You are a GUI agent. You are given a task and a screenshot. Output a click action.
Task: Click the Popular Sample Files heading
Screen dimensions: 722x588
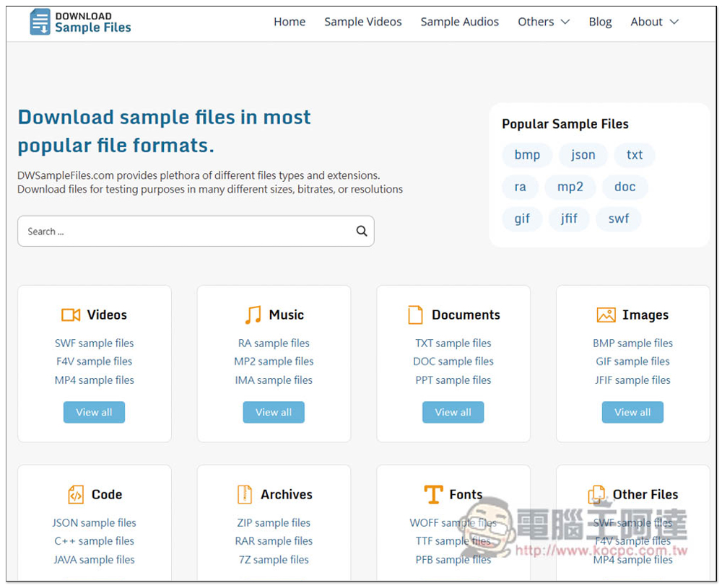click(x=565, y=124)
